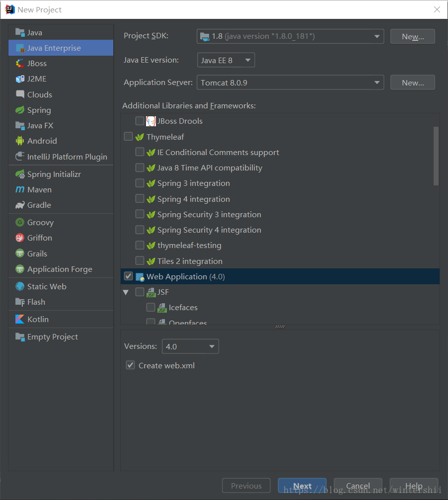Viewport: 448px width, 500px height.
Task: Click the Java FX folder icon
Action: coord(20,126)
